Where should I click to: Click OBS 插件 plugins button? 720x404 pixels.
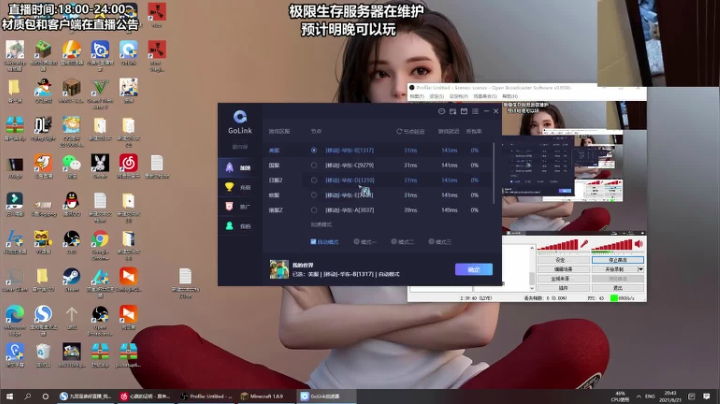tap(563, 288)
